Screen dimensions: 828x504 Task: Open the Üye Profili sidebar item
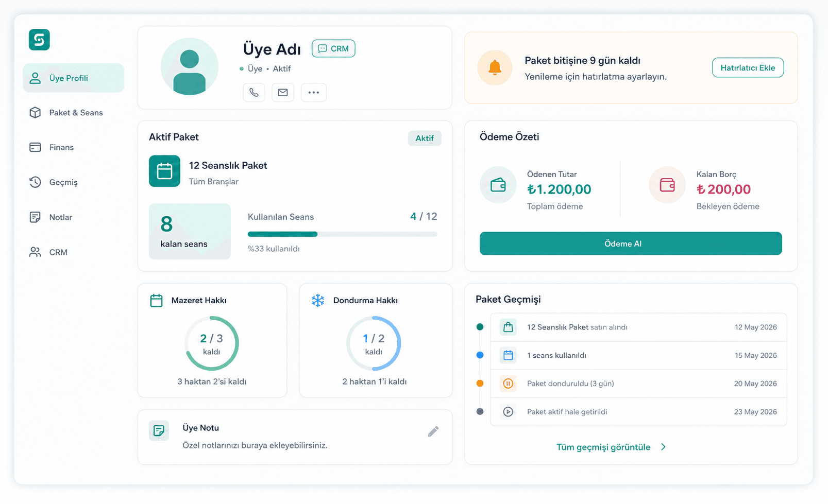click(x=73, y=78)
